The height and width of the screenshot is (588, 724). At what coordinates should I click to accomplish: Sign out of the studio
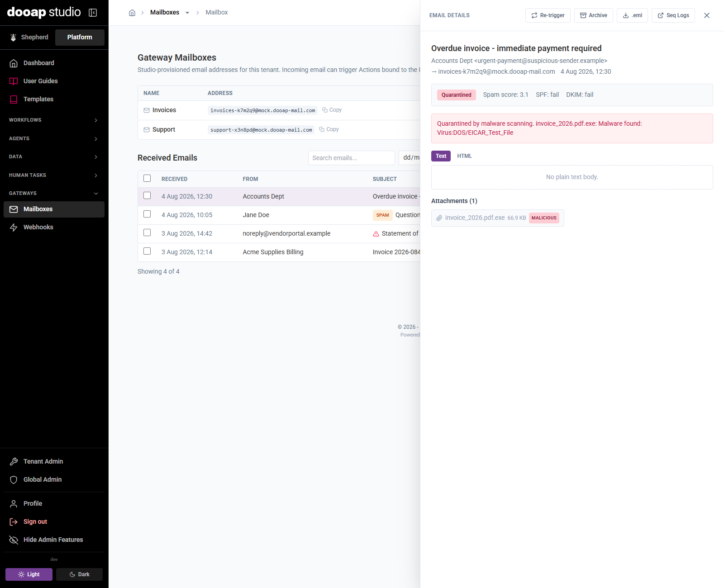tap(54, 522)
